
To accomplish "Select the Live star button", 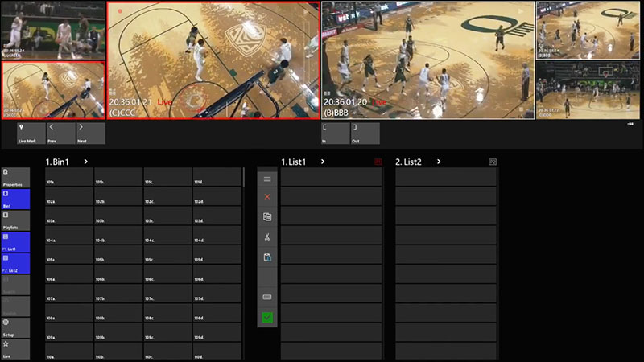I will 14,349.
